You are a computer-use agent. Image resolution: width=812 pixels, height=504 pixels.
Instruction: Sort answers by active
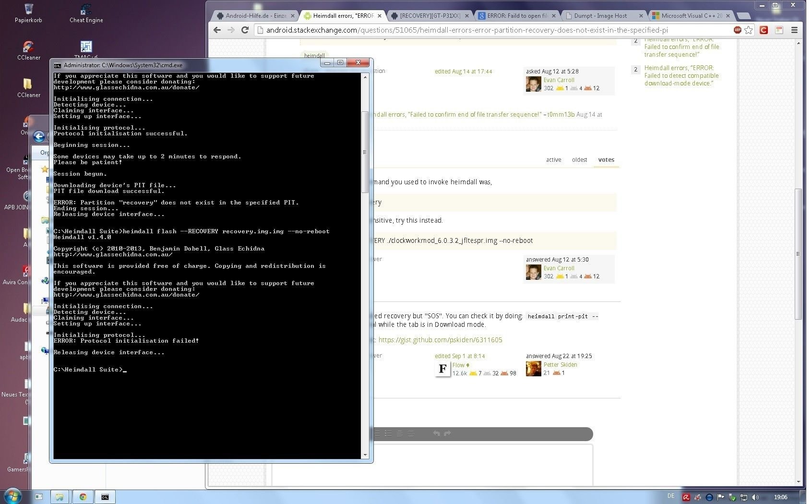[x=553, y=160]
